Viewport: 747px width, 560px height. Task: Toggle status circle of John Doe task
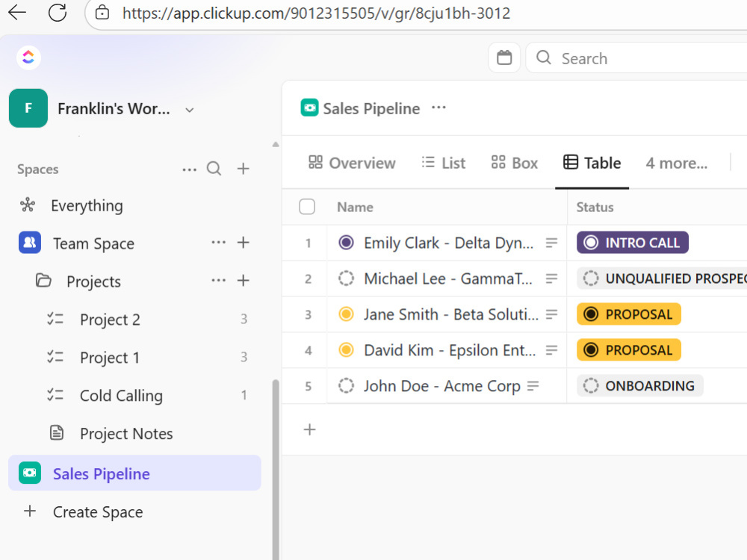pyautogui.click(x=347, y=386)
